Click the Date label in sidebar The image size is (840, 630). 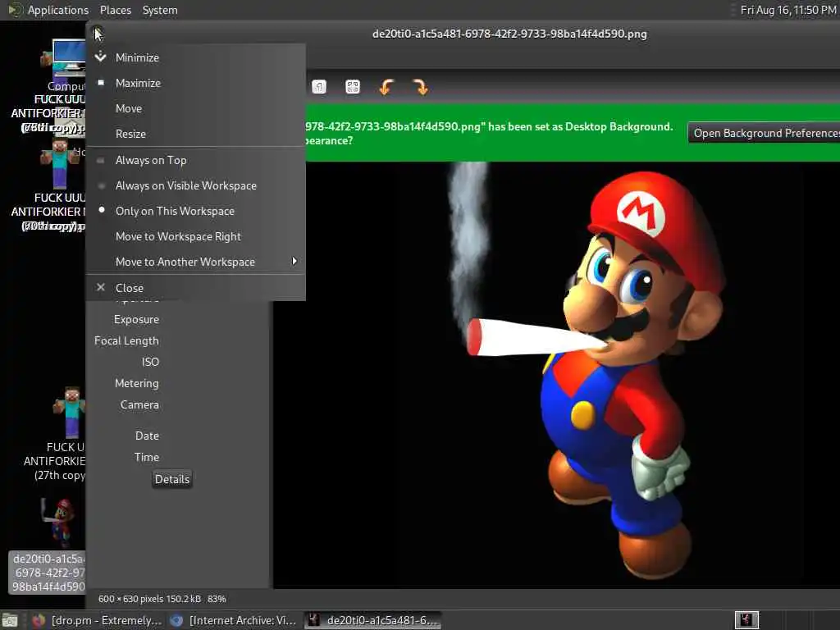point(147,436)
